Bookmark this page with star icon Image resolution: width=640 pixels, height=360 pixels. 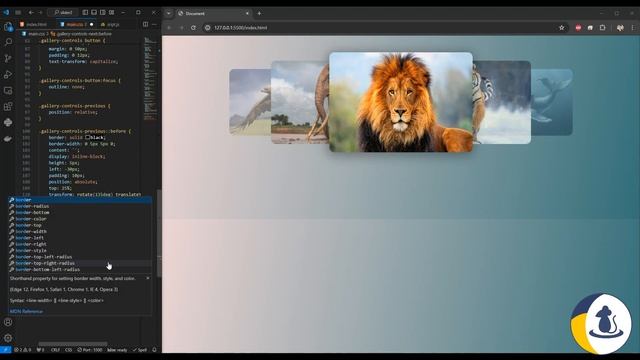click(562, 28)
